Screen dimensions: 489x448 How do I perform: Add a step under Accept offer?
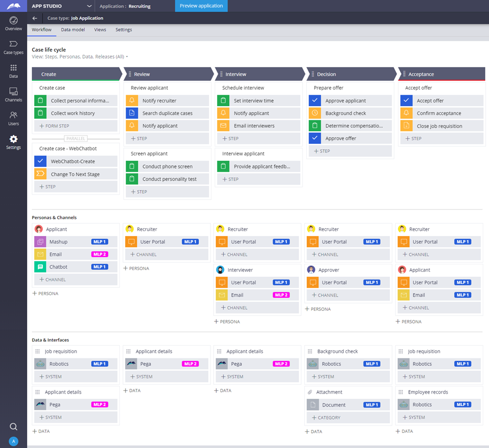pos(441,138)
